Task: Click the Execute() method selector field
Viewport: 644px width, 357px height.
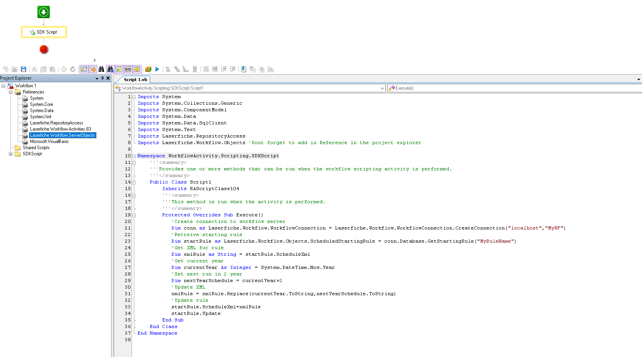Action: click(x=513, y=88)
